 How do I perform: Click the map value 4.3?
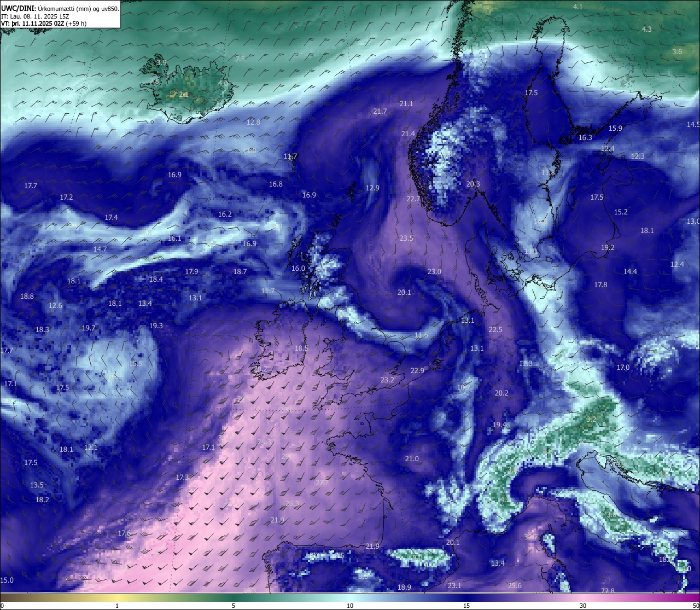click(647, 29)
